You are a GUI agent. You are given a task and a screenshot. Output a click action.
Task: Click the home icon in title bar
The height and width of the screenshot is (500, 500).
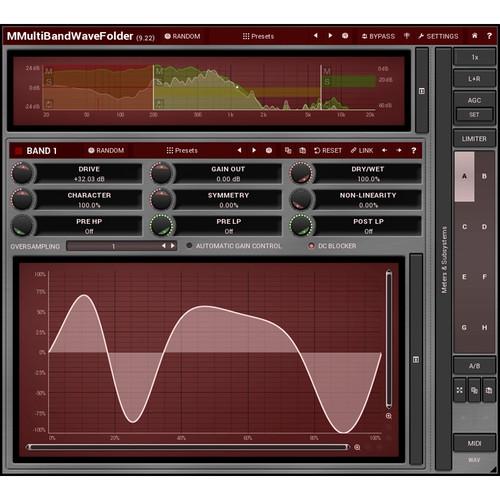pyautogui.click(x=475, y=36)
